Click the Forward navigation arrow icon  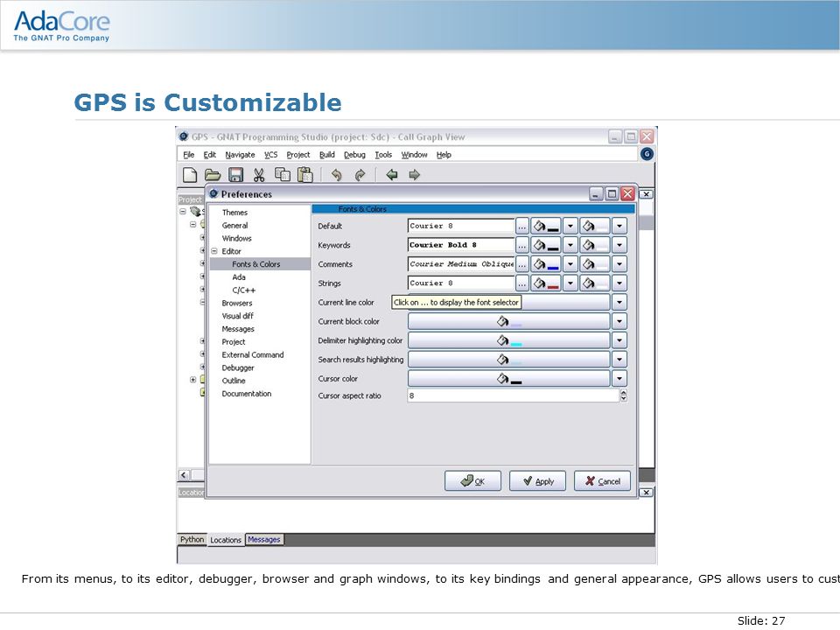tap(414, 175)
